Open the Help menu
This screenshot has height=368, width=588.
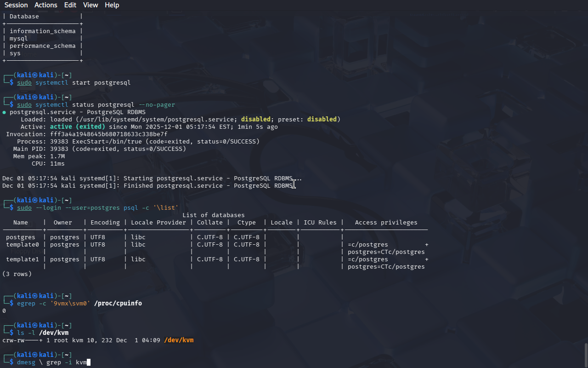point(112,5)
